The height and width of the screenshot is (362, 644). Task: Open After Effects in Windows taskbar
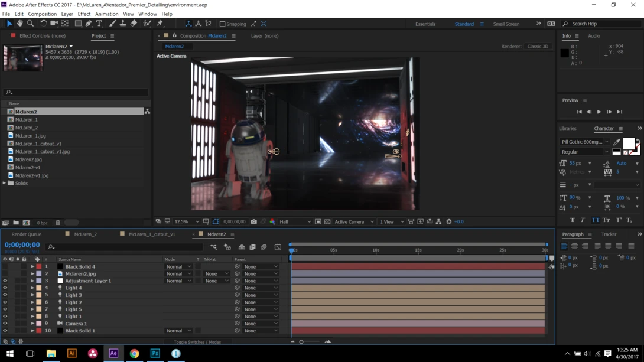113,353
